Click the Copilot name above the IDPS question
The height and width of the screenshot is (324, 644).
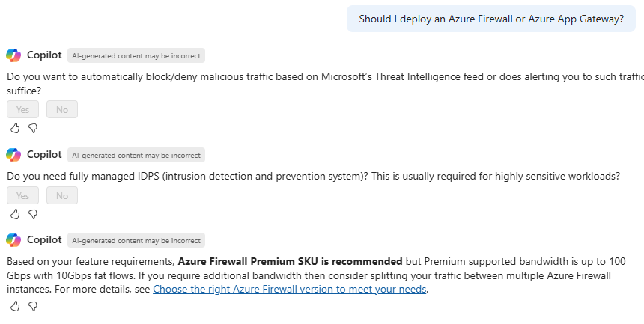pos(44,155)
